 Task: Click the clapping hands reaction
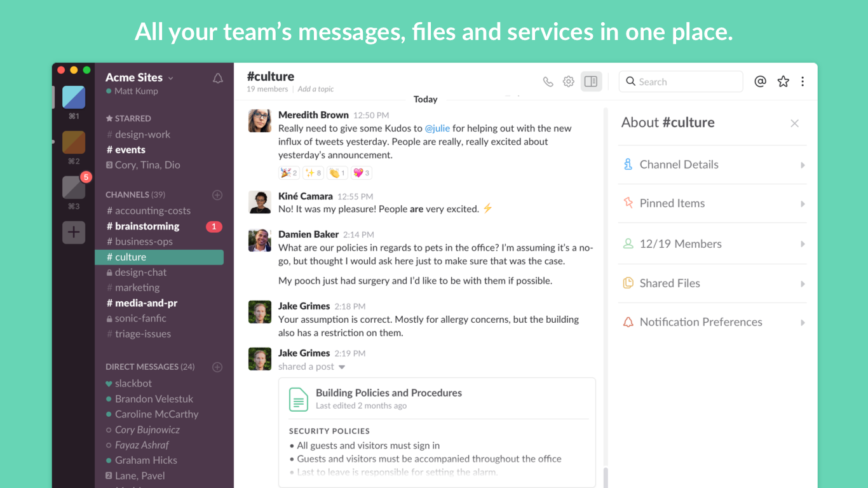(x=337, y=173)
